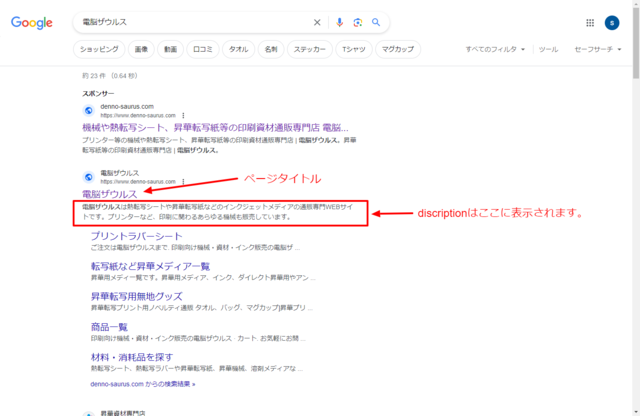The height and width of the screenshot is (416, 640).
Task: Select the 口コミ filter chip
Action: point(203,49)
